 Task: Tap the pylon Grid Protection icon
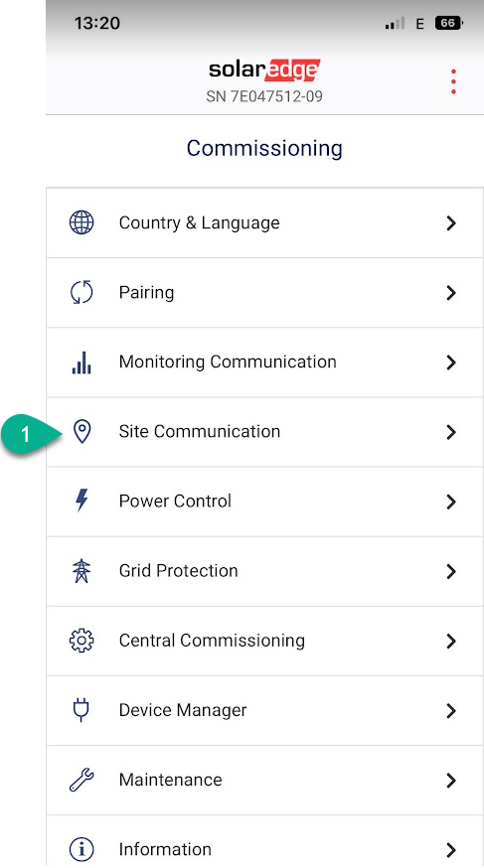[x=81, y=571]
